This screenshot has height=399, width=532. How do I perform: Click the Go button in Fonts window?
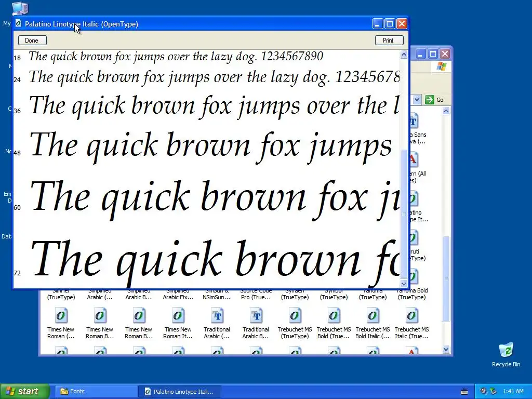coord(435,100)
